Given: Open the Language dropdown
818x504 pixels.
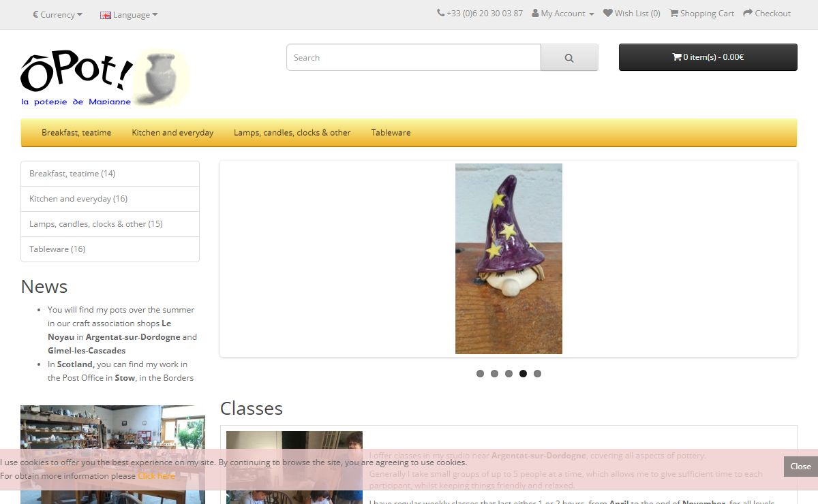Looking at the screenshot, I should pos(129,15).
